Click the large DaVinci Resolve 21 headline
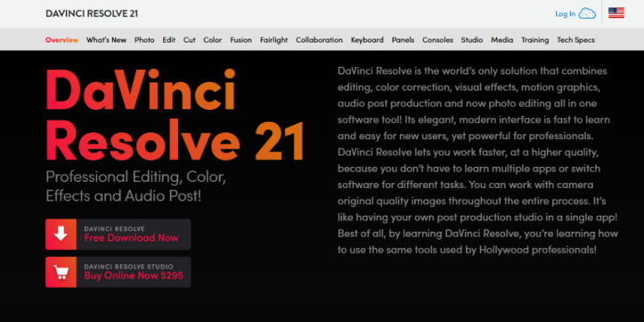644x322 pixels. tap(175, 115)
